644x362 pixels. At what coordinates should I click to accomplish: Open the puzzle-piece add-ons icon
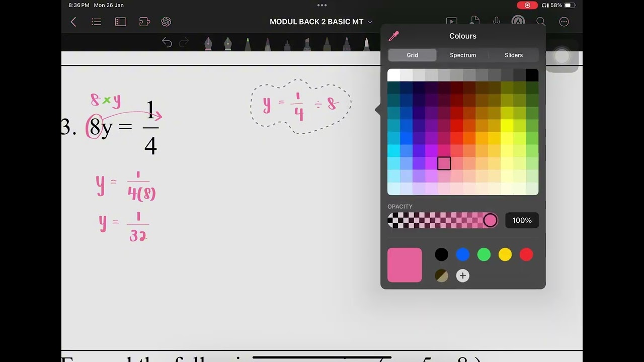(x=144, y=22)
